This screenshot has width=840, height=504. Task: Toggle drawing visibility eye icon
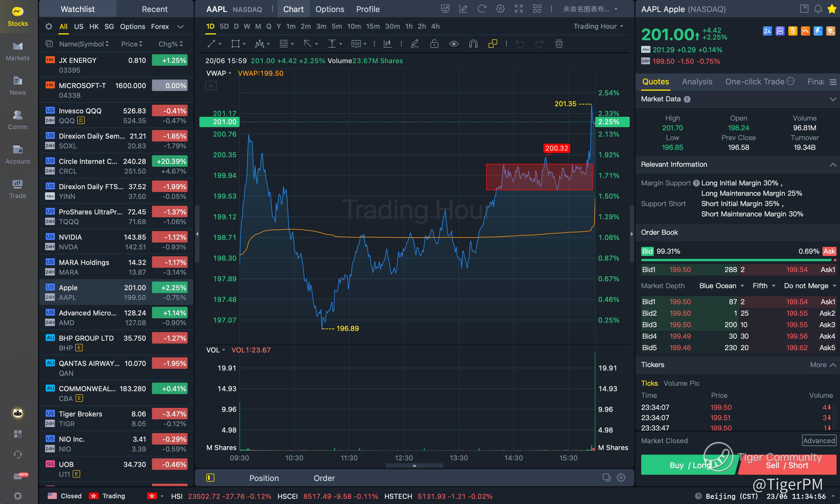pos(454,43)
